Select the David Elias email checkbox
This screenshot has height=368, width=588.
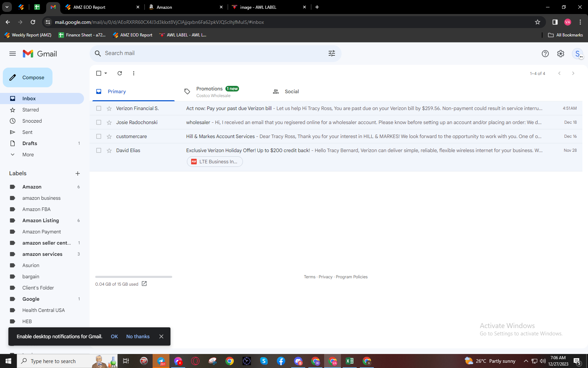[99, 150]
